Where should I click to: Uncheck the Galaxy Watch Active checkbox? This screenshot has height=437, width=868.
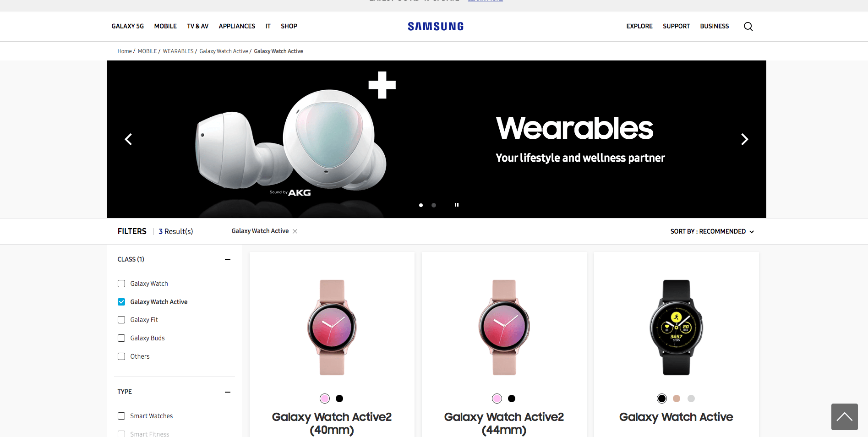(121, 302)
